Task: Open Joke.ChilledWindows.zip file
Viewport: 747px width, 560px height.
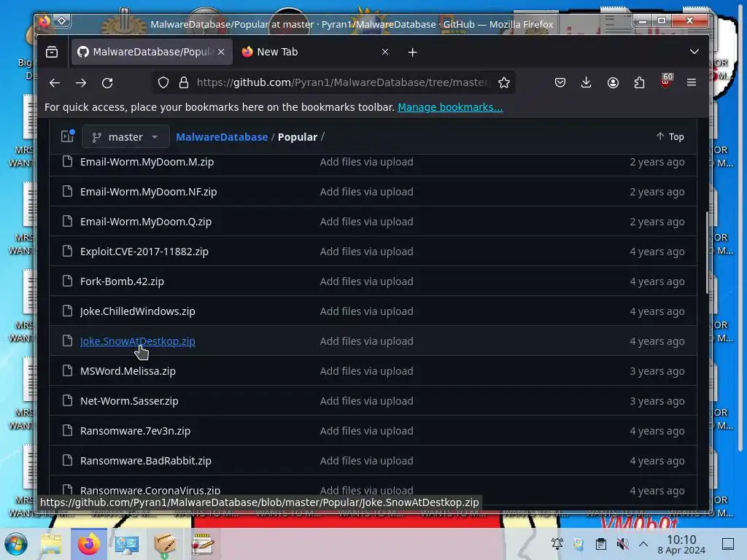Action: 138,311
